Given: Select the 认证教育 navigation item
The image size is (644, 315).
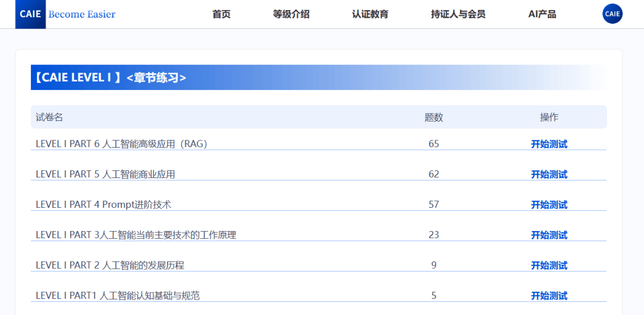Looking at the screenshot, I should pos(370,14).
